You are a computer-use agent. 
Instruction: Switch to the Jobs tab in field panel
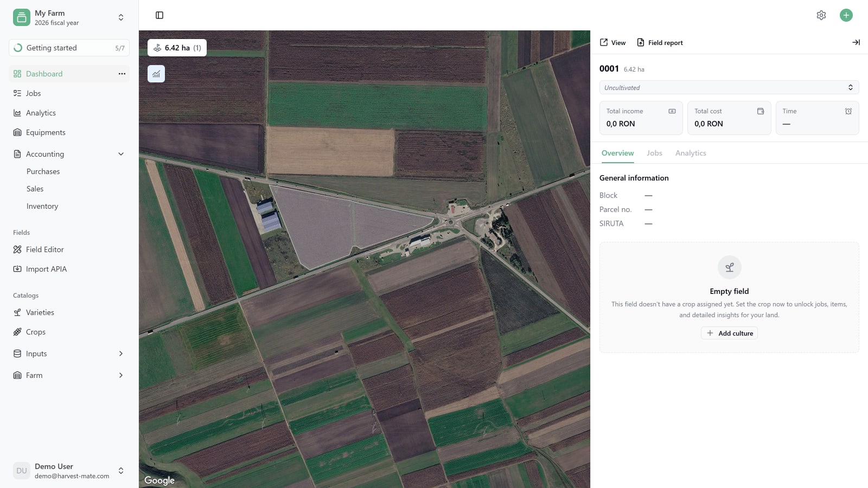654,153
